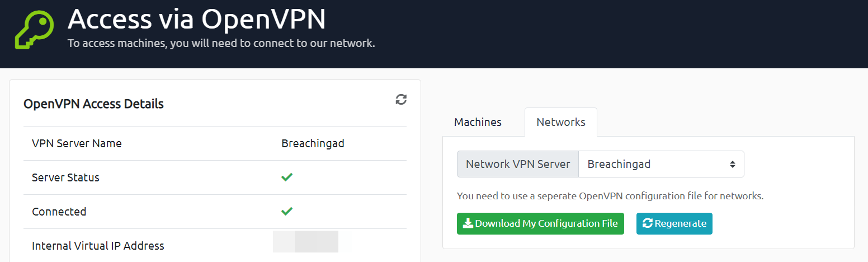Download My Configuration File
The image size is (868, 262).
click(x=540, y=223)
